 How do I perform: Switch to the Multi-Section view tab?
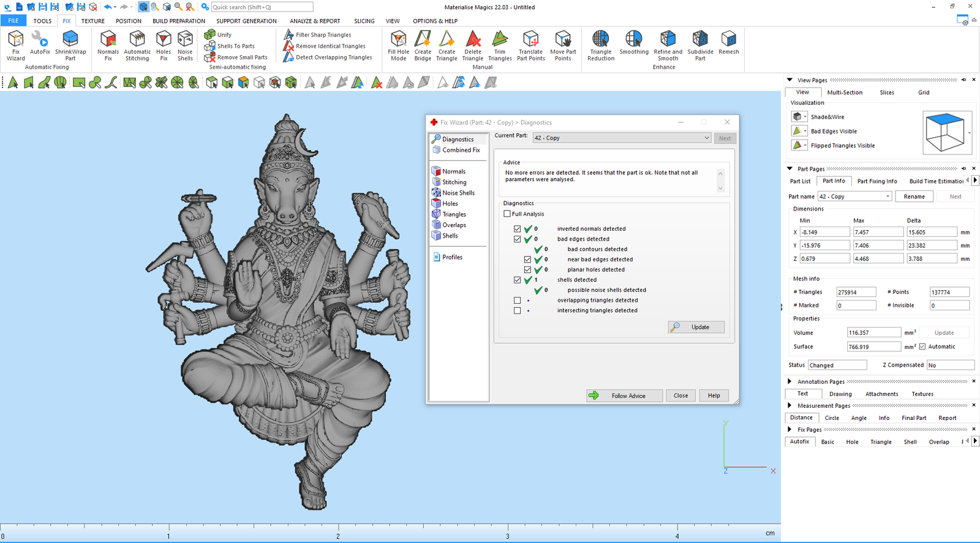(845, 92)
